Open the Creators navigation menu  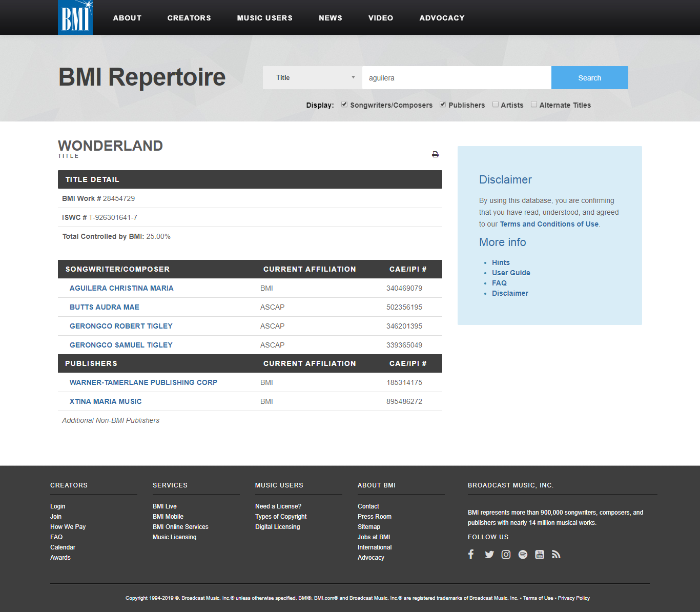[189, 18]
